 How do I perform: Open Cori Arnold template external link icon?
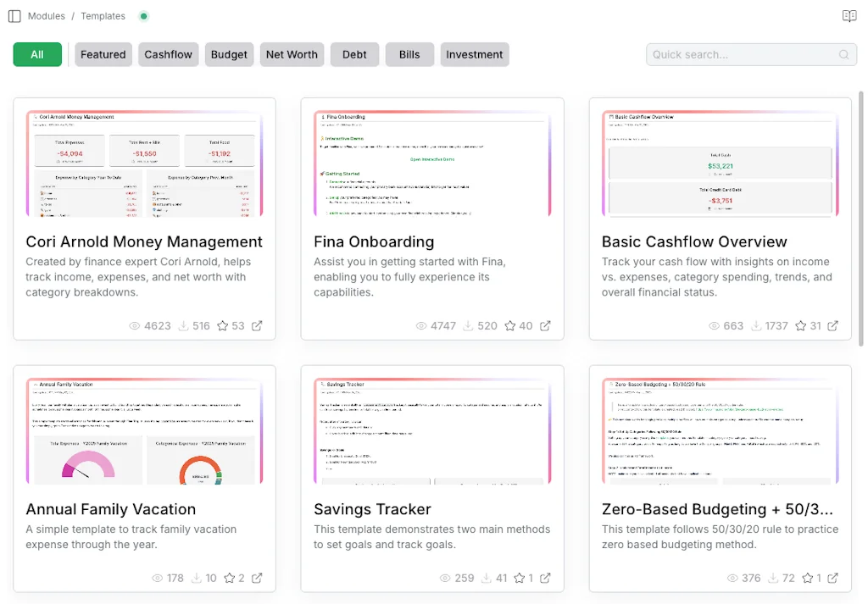point(257,325)
